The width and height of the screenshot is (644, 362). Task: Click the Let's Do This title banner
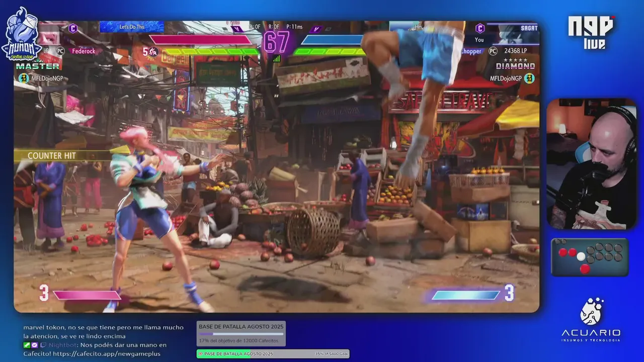pos(132,27)
